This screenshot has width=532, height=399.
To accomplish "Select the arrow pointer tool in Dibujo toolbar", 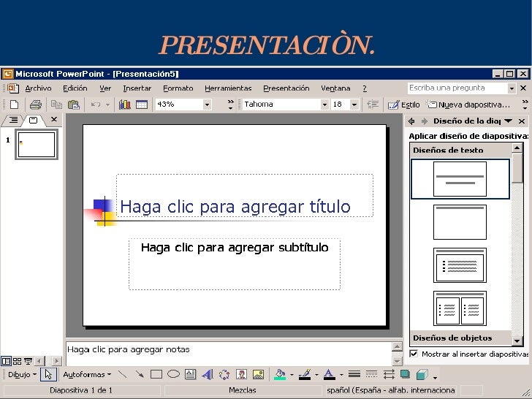I will pyautogui.click(x=48, y=374).
